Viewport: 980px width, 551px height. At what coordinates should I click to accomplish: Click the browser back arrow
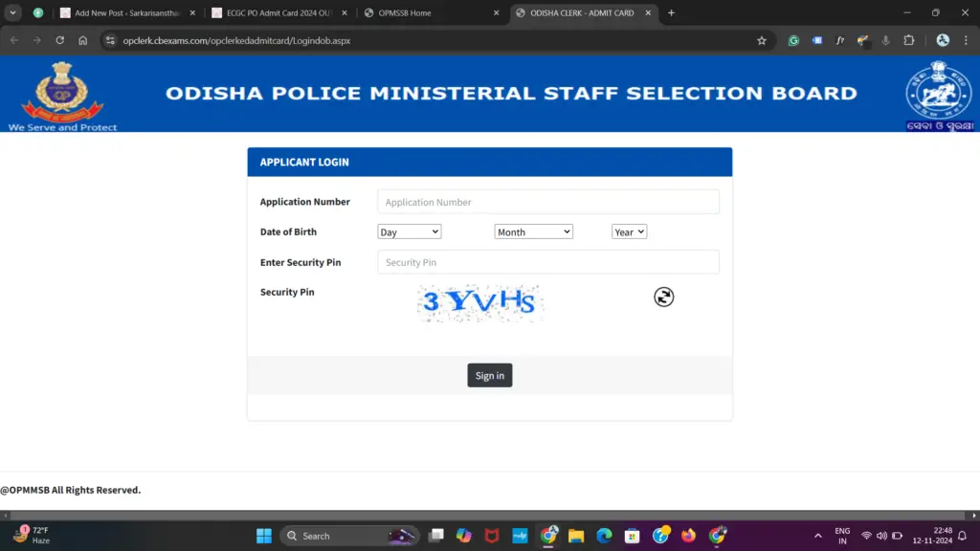click(13, 40)
